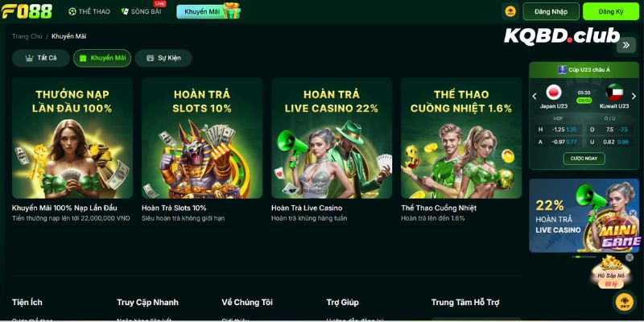Show next match with right arrow
644x322 pixels.
pyautogui.click(x=634, y=97)
